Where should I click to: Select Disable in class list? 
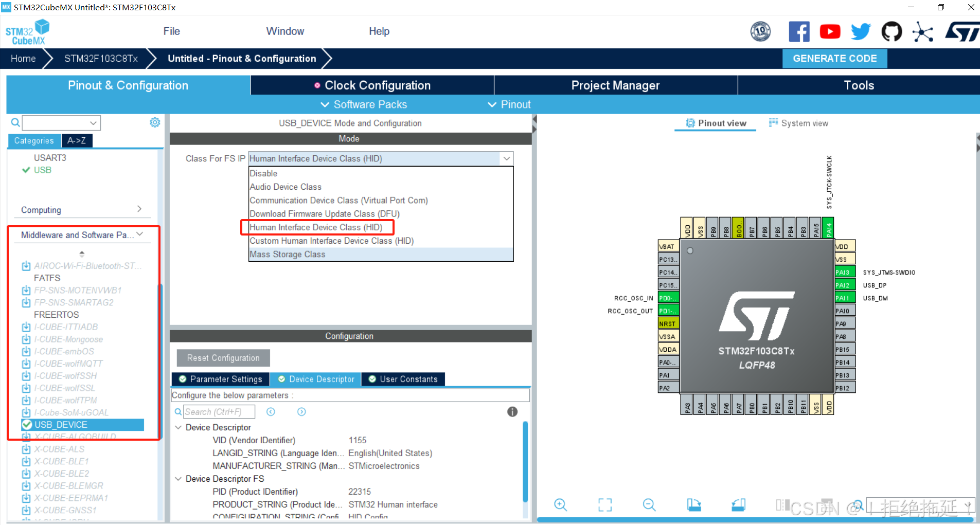[x=381, y=173]
